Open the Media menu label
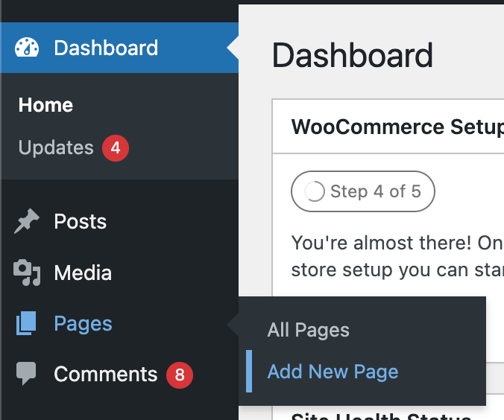 click(x=83, y=273)
